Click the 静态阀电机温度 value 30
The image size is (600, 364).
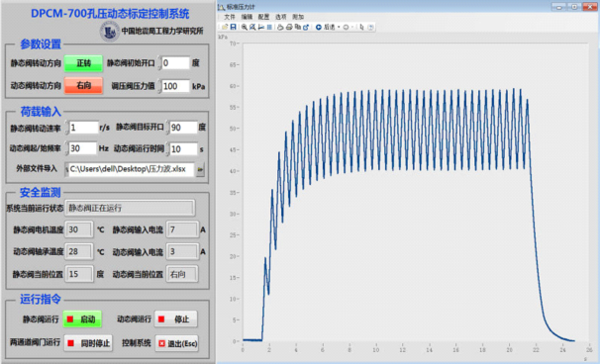(x=79, y=229)
